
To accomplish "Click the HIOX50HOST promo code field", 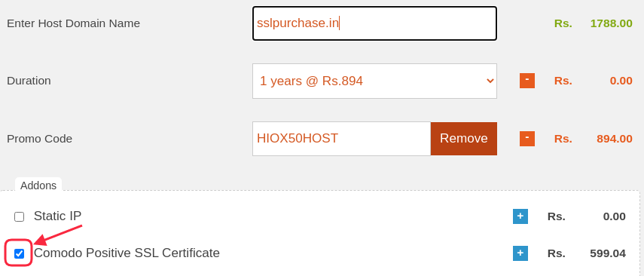I will pyautogui.click(x=341, y=139).
